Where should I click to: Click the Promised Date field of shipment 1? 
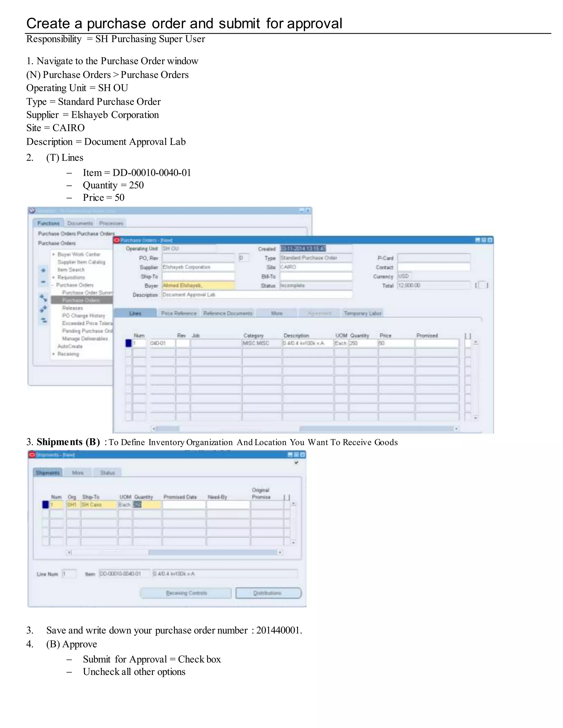point(184,505)
